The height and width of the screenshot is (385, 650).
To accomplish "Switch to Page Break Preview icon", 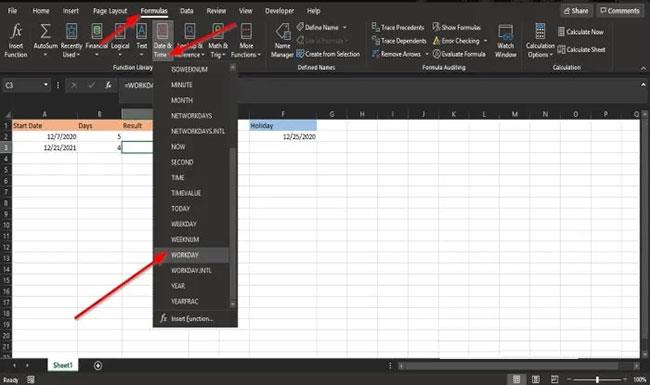I will click(x=555, y=379).
